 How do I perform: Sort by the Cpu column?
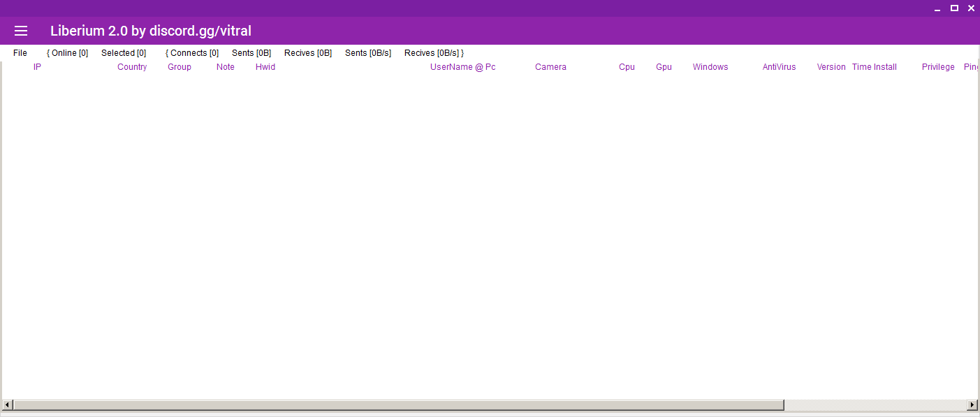tap(627, 67)
